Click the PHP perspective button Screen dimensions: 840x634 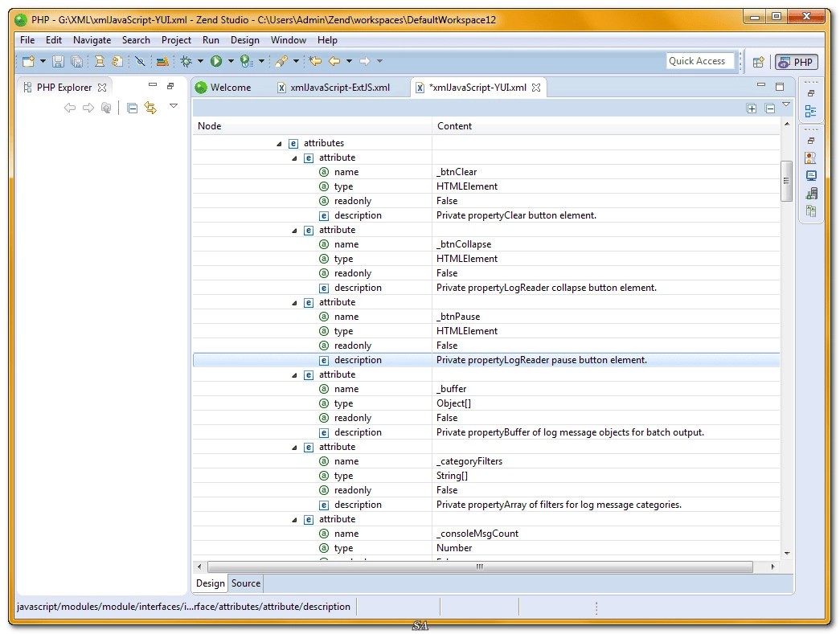tap(797, 62)
